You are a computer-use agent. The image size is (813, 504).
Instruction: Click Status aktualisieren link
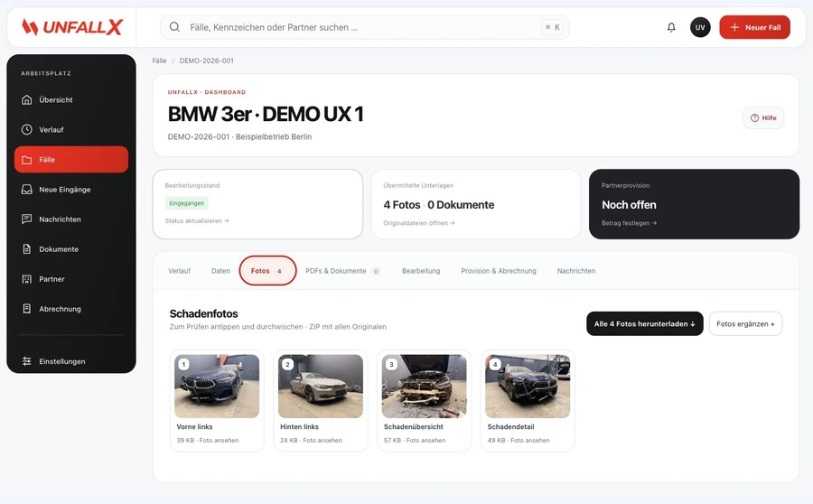coord(197,221)
